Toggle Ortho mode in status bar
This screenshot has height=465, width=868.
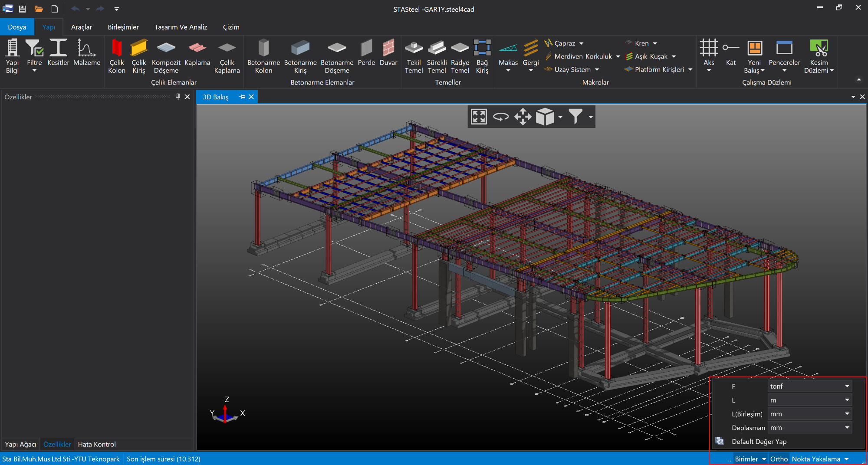coord(779,459)
